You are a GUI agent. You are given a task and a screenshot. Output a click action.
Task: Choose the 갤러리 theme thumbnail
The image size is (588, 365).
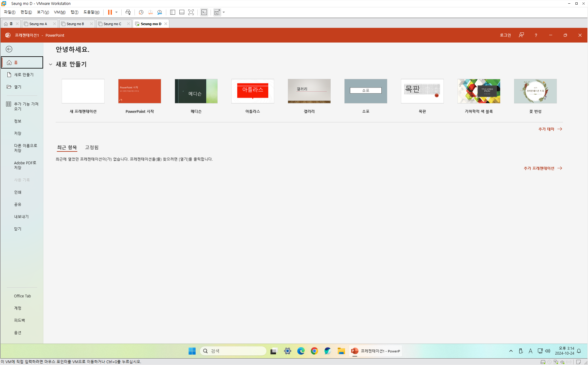coord(309,91)
